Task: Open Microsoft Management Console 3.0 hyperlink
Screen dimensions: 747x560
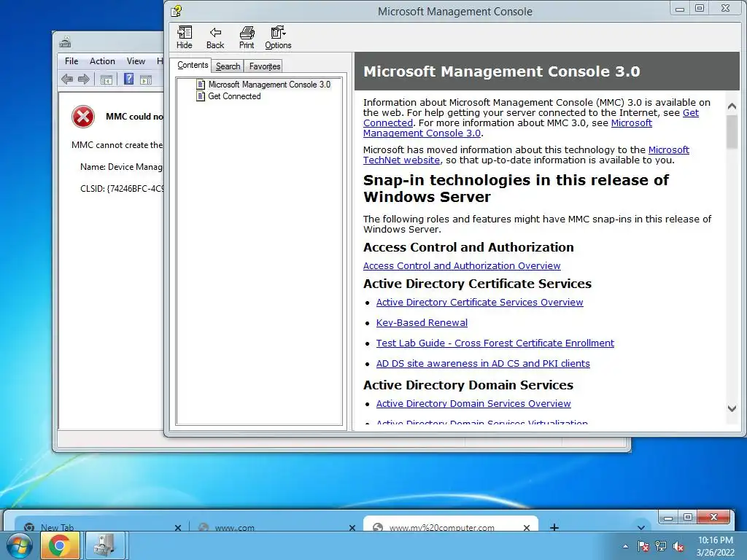Action: pyautogui.click(x=631, y=122)
